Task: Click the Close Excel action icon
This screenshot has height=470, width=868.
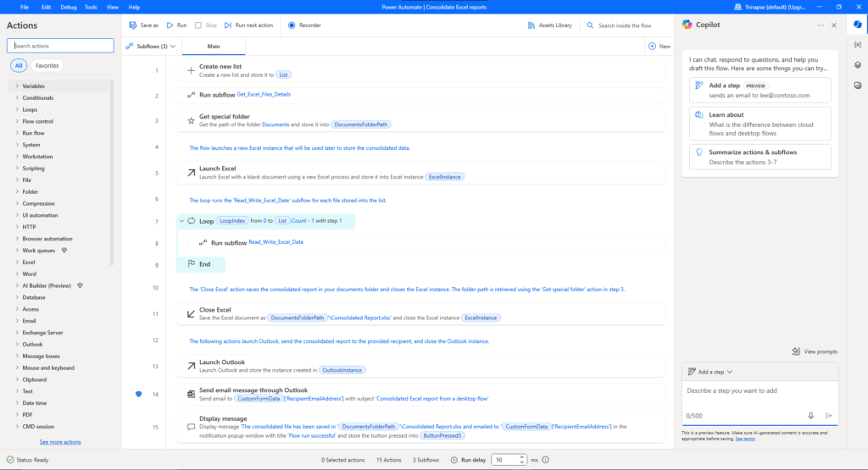Action: point(191,314)
